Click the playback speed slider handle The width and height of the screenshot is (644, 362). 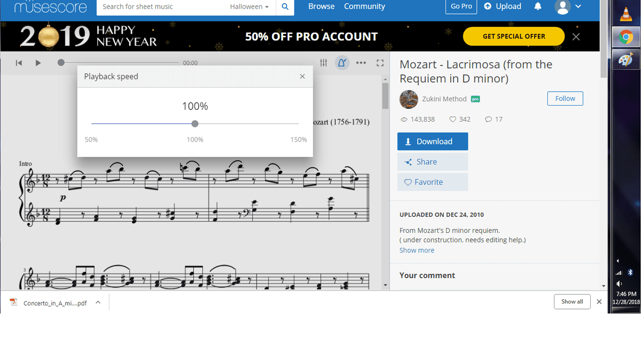tap(195, 124)
